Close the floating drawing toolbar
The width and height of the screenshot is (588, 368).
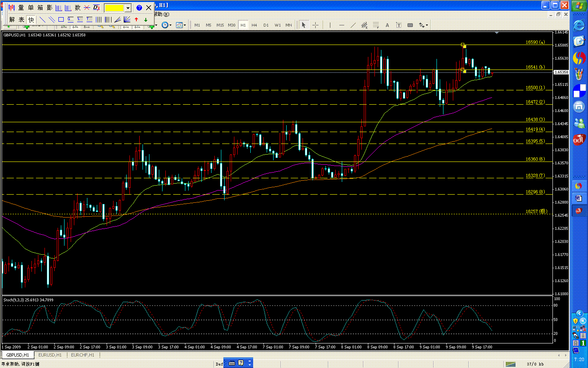pos(149,8)
